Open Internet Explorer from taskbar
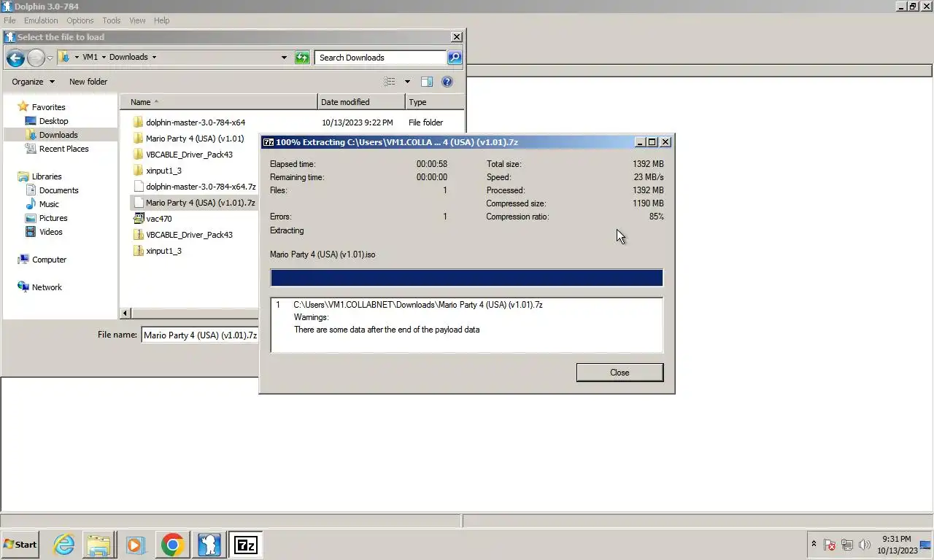Image resolution: width=934 pixels, height=560 pixels. pos(64,545)
